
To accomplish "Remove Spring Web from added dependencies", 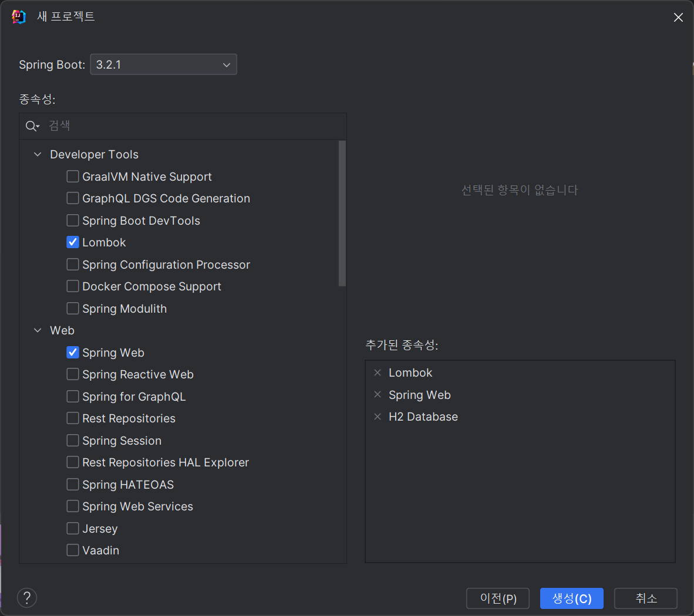I will pyautogui.click(x=378, y=394).
